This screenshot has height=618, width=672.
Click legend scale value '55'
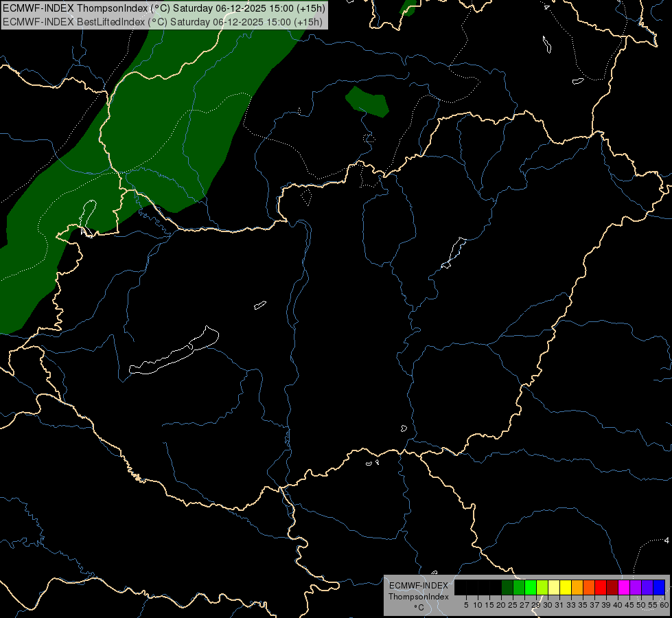tap(653, 605)
